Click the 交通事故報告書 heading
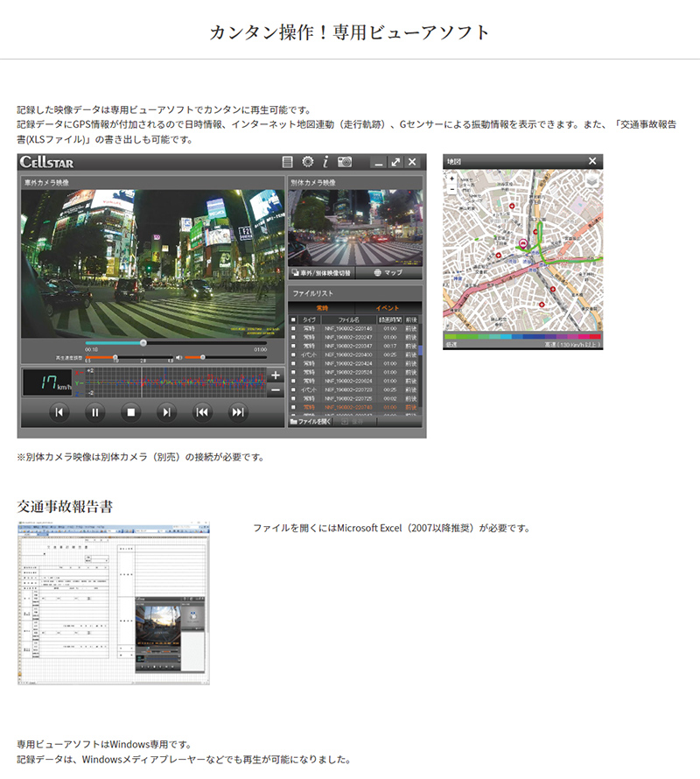This screenshot has width=700, height=779. coord(65,507)
